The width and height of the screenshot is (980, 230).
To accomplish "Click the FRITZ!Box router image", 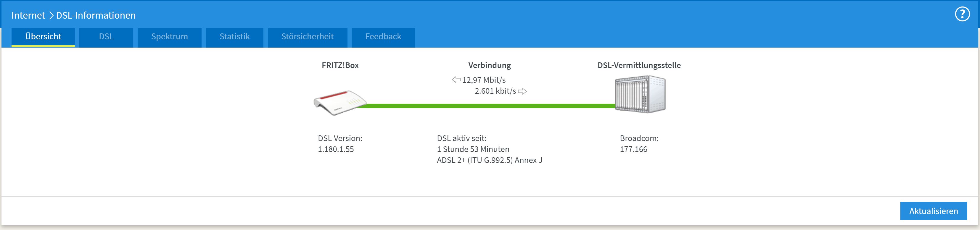I will point(340,102).
